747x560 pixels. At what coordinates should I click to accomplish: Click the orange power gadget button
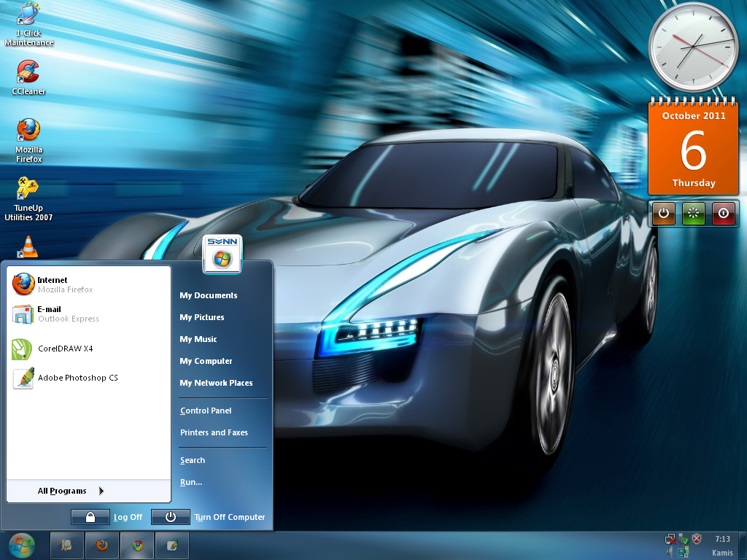(664, 214)
